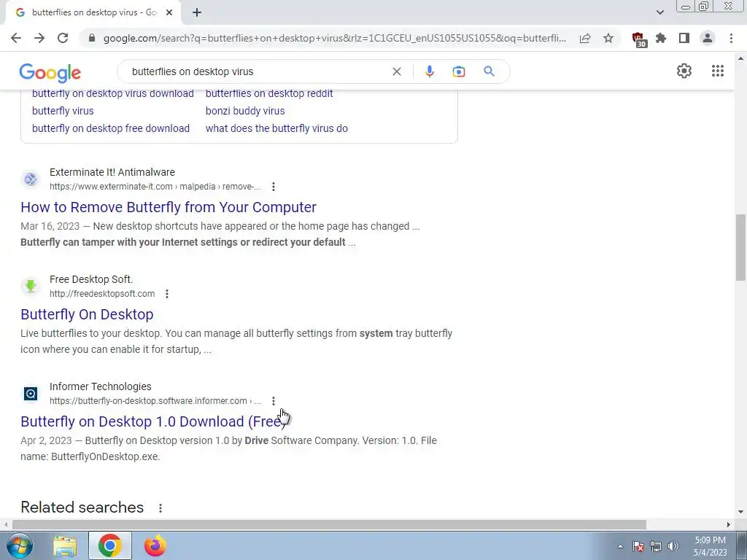
Task: Open the Action Center flag icon
Action: pos(638,546)
